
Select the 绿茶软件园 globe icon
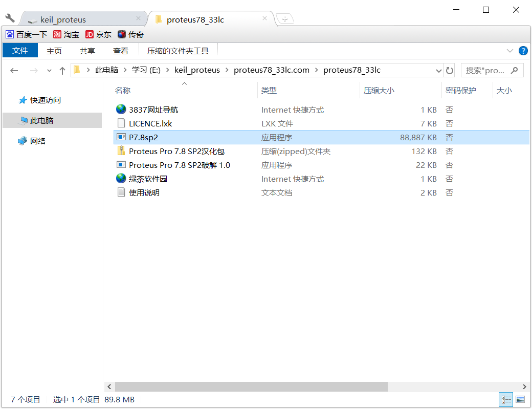coord(121,179)
